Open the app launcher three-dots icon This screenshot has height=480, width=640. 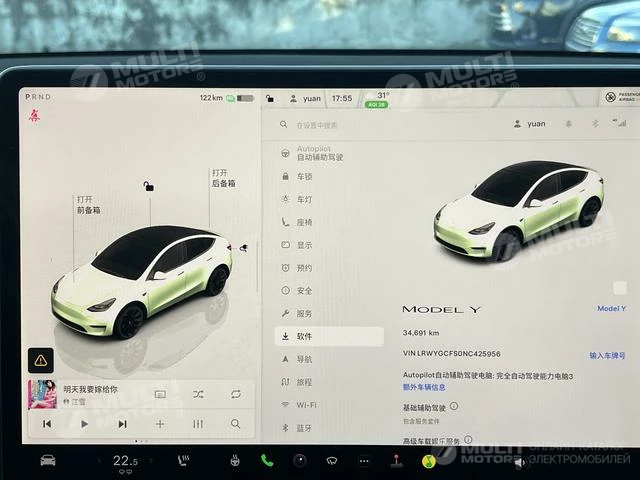tap(364, 461)
